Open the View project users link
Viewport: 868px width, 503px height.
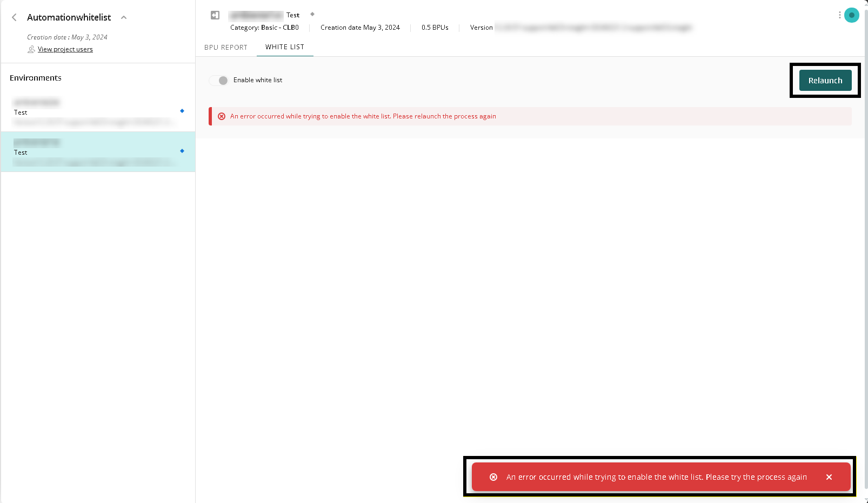tap(65, 49)
